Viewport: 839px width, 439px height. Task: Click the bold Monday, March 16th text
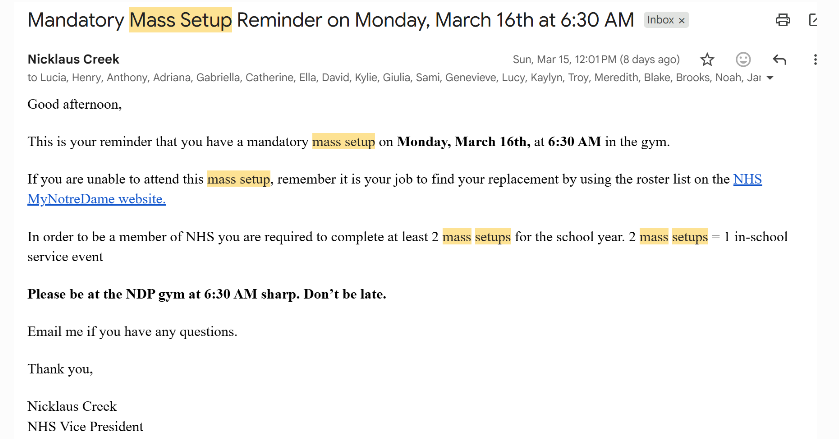pyautogui.click(x=463, y=142)
